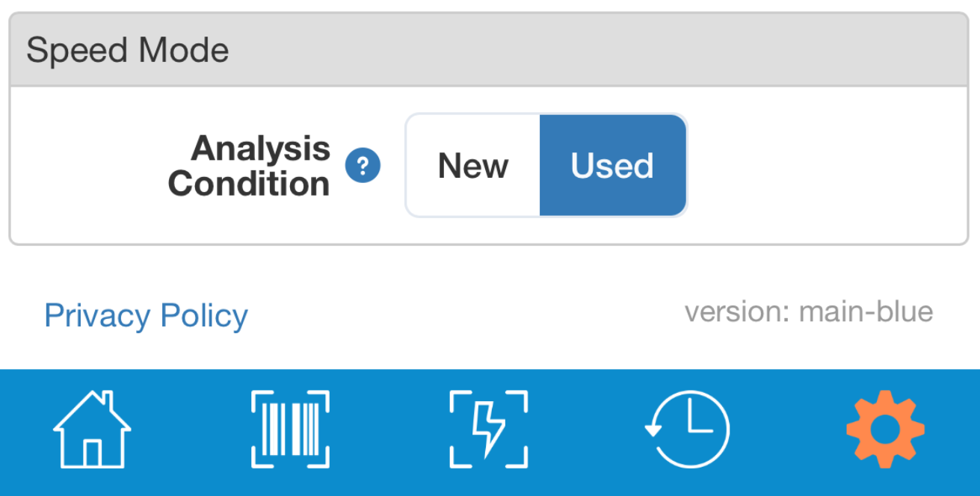This screenshot has width=980, height=496.
Task: Click the Analysis Condition label
Action: (249, 165)
